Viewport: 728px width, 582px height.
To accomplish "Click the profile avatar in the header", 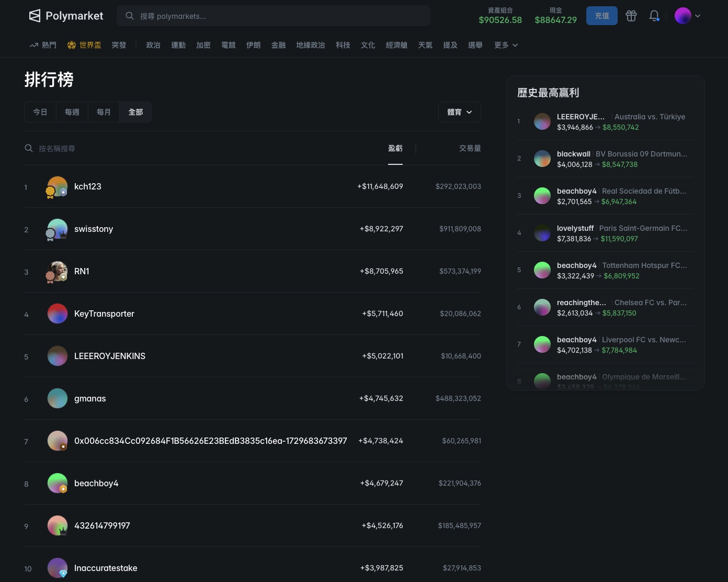I will pyautogui.click(x=683, y=16).
